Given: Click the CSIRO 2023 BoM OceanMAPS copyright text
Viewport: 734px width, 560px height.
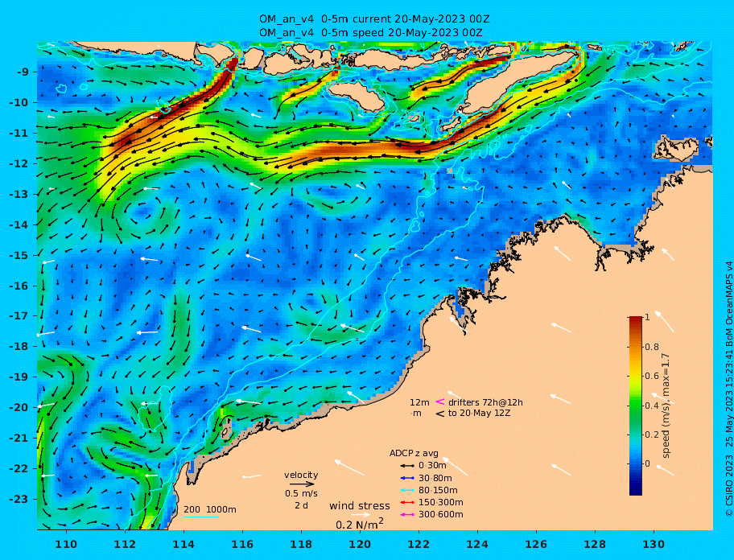Looking at the screenshot, I should click(728, 389).
